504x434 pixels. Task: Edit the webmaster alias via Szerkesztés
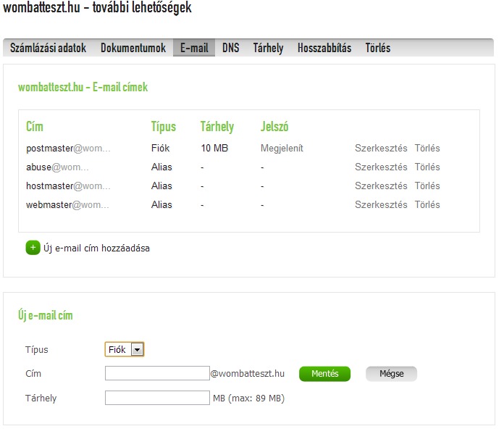pos(381,205)
